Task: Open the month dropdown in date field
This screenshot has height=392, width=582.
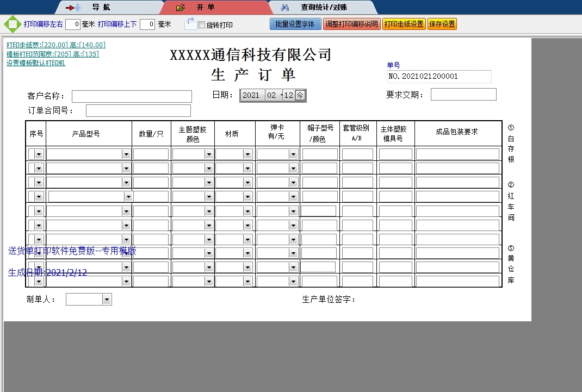Action: point(280,96)
